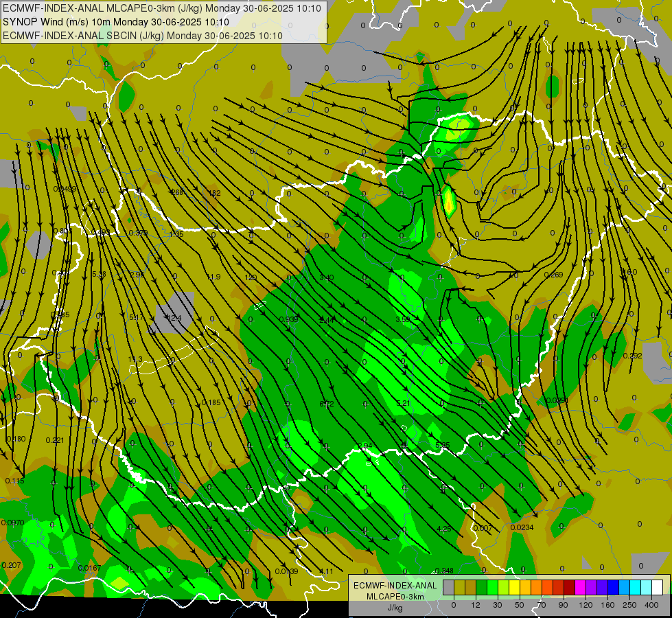Click the legend scale label '90'
Screen dimensions: 672x618
point(563,605)
